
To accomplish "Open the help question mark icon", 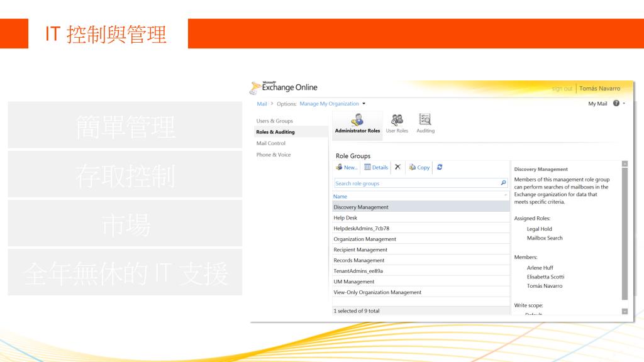I will [x=616, y=104].
